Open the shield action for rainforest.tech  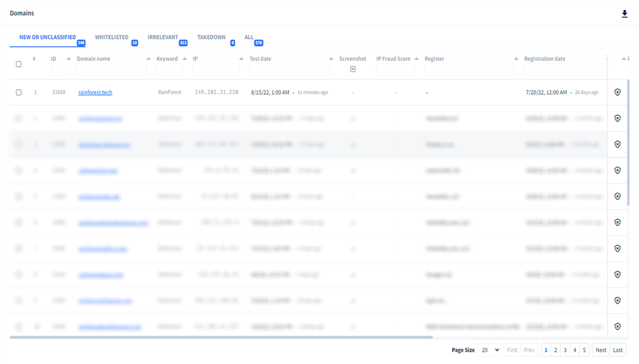pos(617,92)
